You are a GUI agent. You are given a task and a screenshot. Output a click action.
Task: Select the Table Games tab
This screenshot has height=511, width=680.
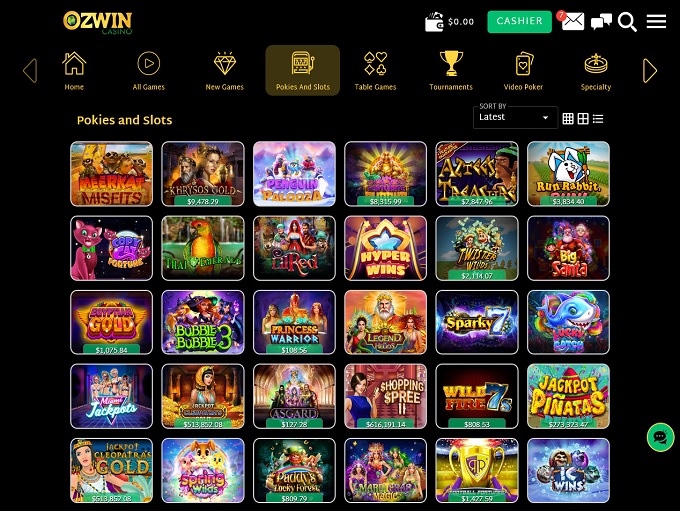click(x=376, y=71)
